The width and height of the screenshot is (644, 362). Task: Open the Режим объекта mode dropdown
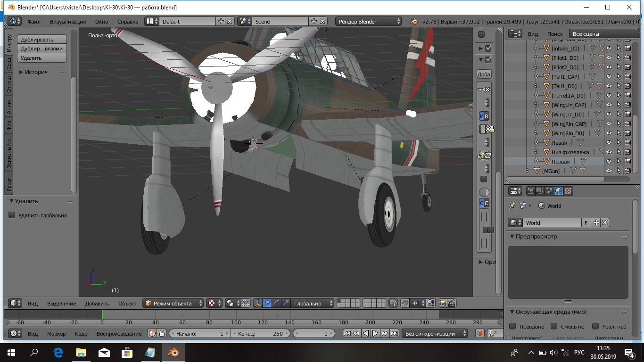[x=173, y=304]
